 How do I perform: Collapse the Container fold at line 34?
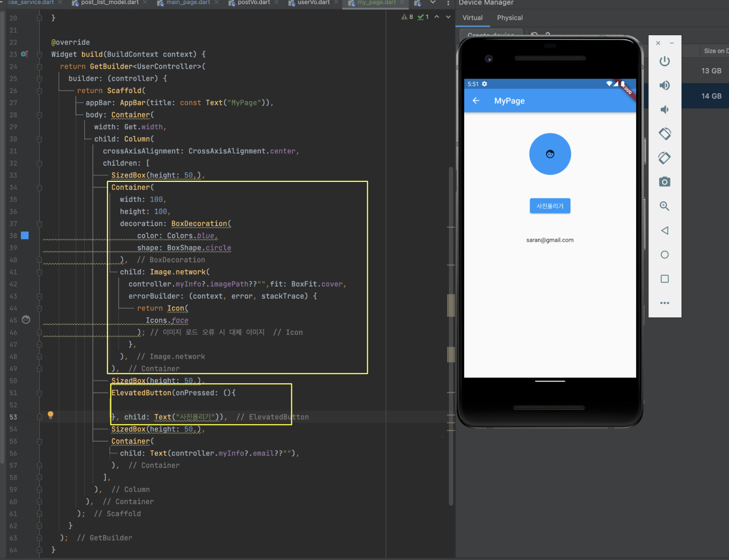coord(39,188)
